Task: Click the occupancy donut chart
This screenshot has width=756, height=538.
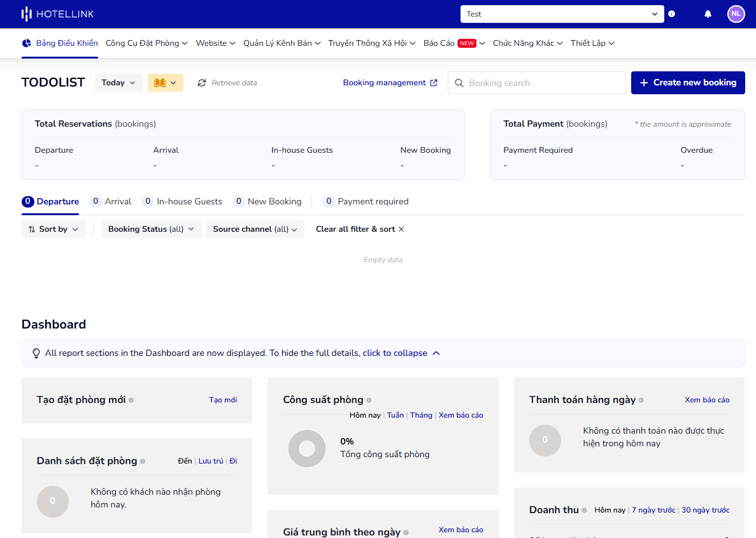Action: (x=307, y=448)
